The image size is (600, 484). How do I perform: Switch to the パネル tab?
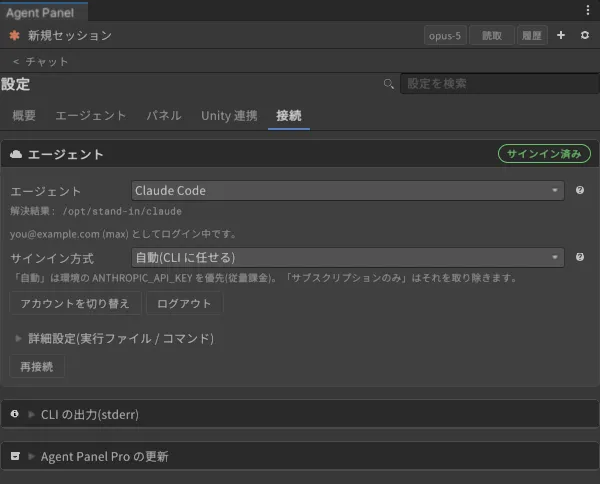(164, 116)
